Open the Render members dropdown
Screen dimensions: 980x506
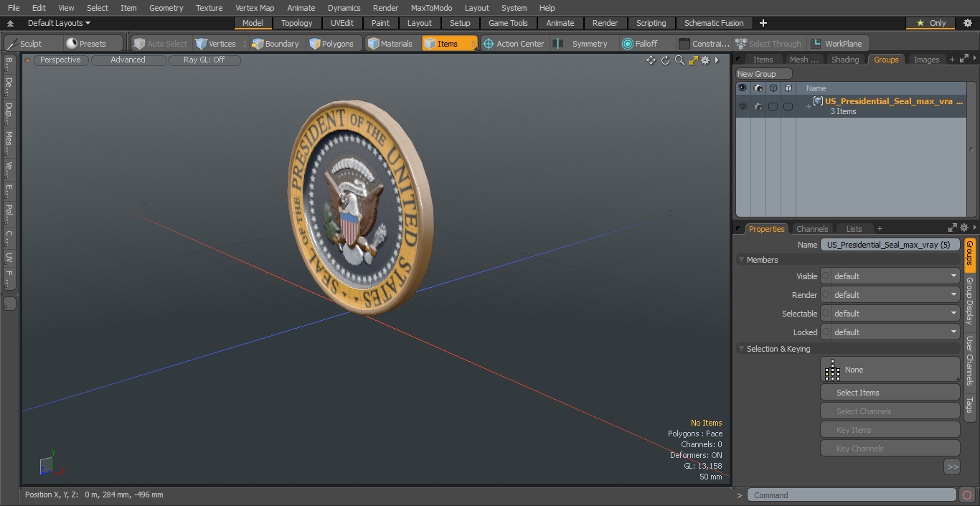click(x=890, y=295)
